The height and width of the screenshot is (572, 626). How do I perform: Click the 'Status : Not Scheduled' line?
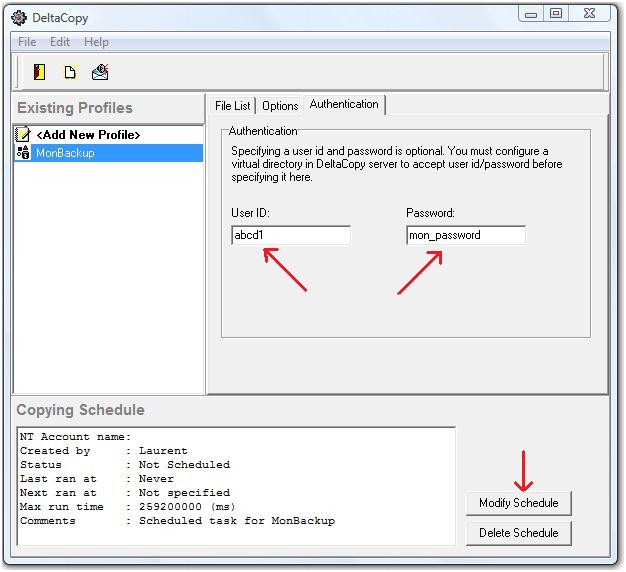click(x=125, y=465)
